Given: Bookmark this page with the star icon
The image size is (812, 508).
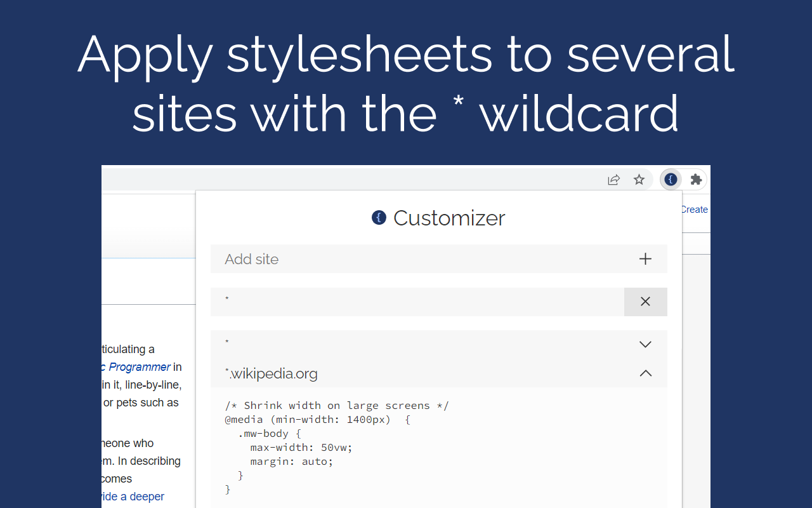Looking at the screenshot, I should point(639,180).
